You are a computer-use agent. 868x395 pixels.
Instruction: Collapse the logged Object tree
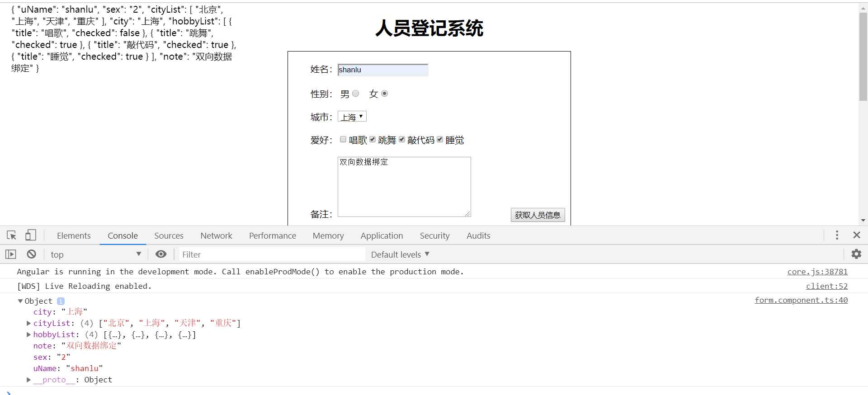(20, 301)
